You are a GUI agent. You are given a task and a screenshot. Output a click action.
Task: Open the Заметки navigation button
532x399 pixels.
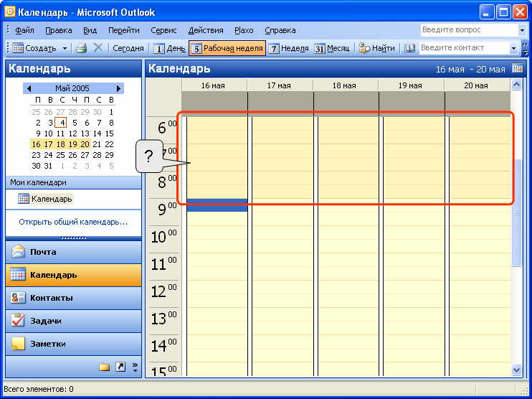pos(73,344)
